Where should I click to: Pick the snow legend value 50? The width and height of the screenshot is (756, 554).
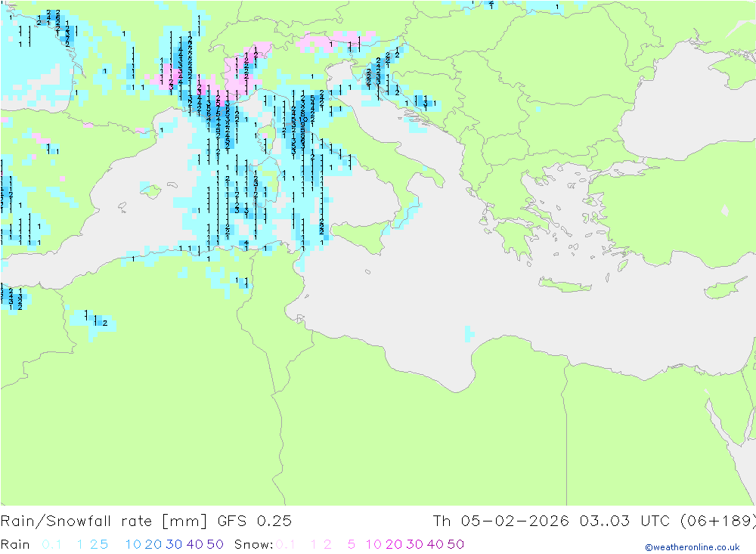456,544
